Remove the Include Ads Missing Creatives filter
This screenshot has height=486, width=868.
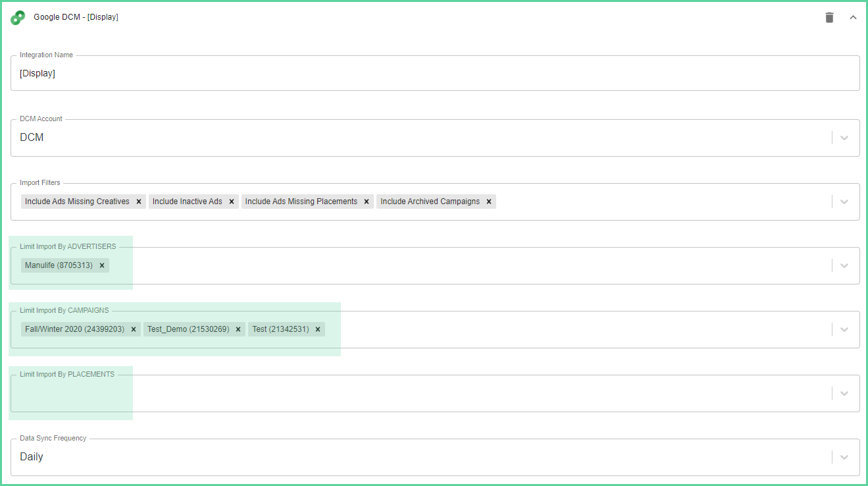(x=139, y=202)
